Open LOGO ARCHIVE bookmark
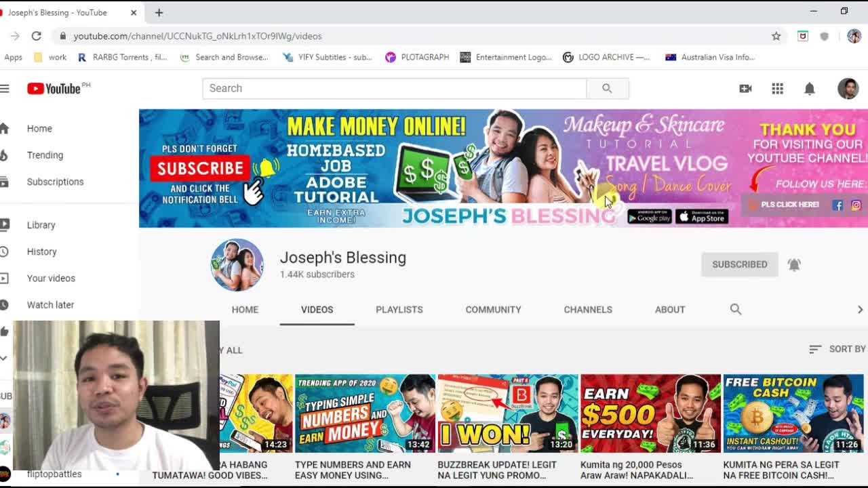The width and height of the screenshot is (868, 488). coord(606,57)
